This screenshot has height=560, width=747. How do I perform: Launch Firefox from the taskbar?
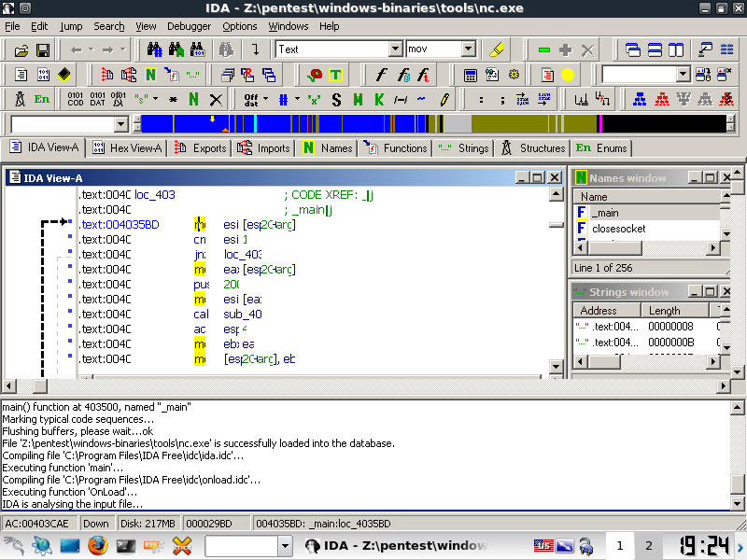(x=98, y=546)
